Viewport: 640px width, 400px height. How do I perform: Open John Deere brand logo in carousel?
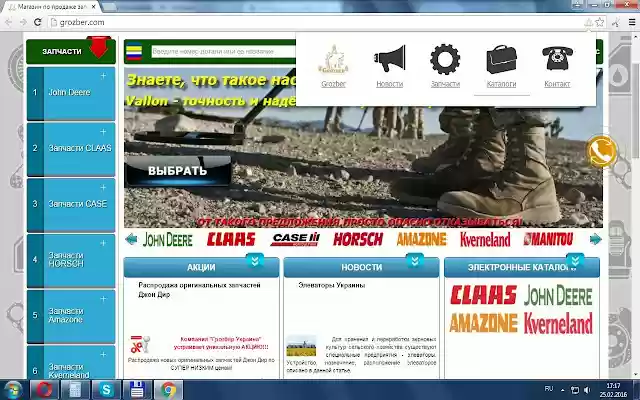[x=167, y=239]
